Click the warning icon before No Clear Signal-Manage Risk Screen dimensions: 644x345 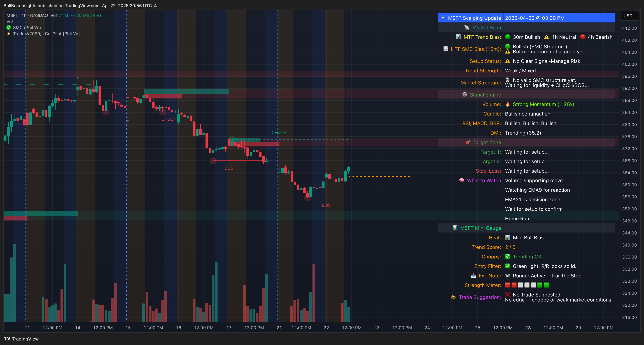click(x=508, y=61)
